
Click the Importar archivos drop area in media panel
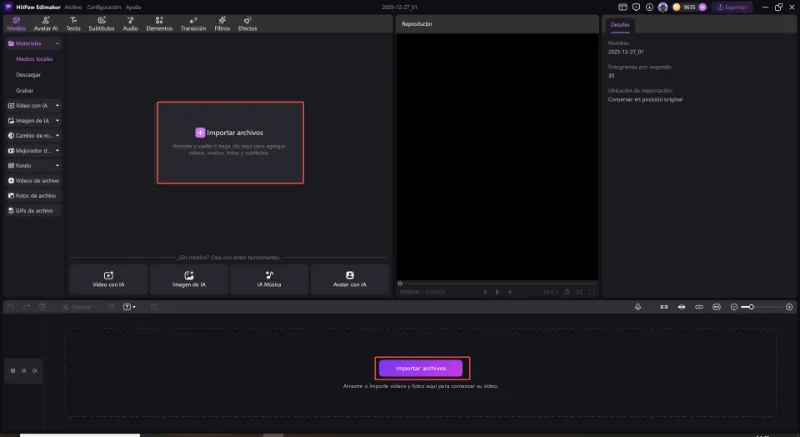(230, 142)
